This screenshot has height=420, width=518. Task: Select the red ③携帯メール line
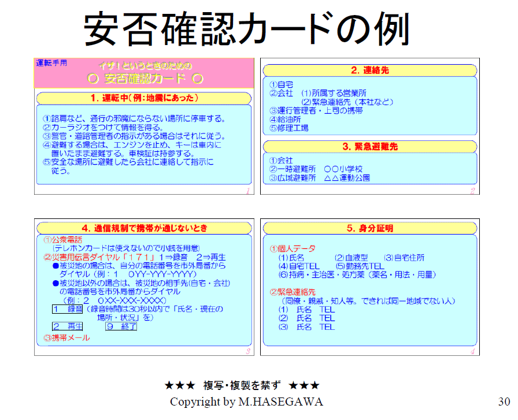67,337
